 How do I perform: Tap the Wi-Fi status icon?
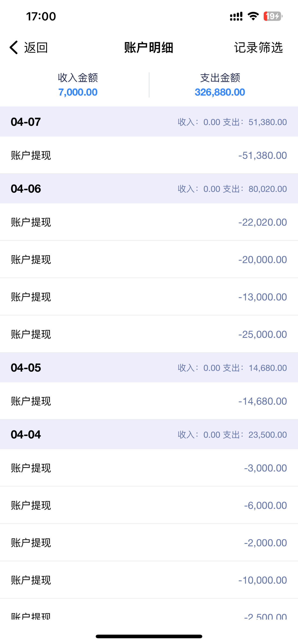click(253, 16)
